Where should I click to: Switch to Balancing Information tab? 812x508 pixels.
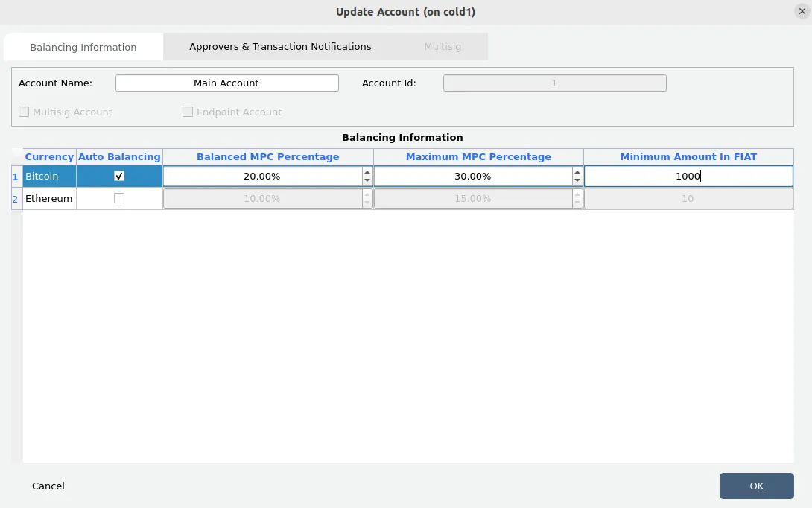[83, 47]
